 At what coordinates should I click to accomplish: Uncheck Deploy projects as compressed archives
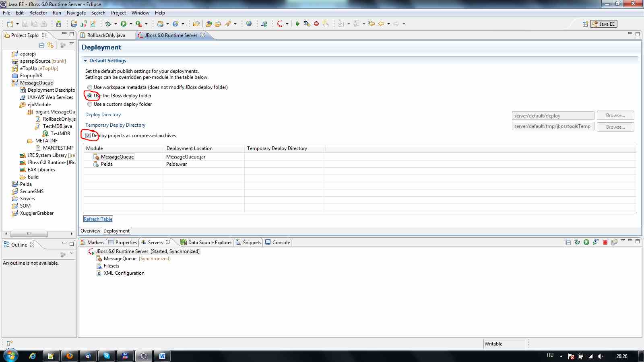pyautogui.click(x=88, y=136)
